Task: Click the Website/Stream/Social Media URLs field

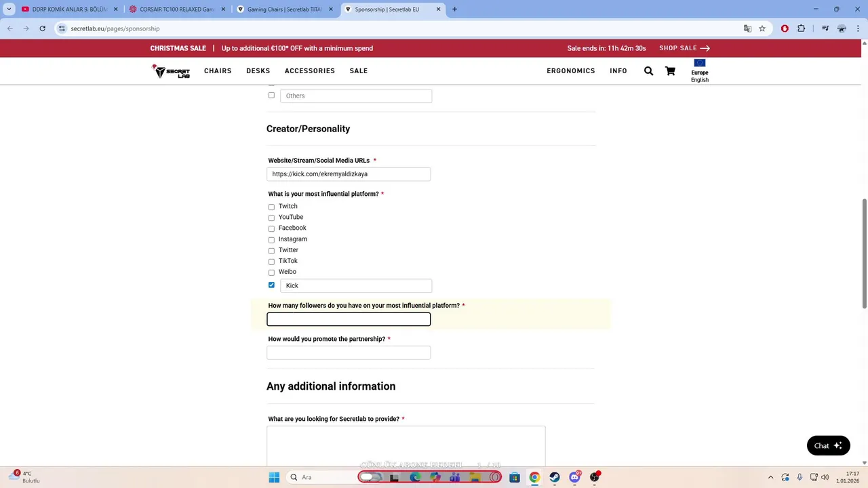Action: coord(349,174)
